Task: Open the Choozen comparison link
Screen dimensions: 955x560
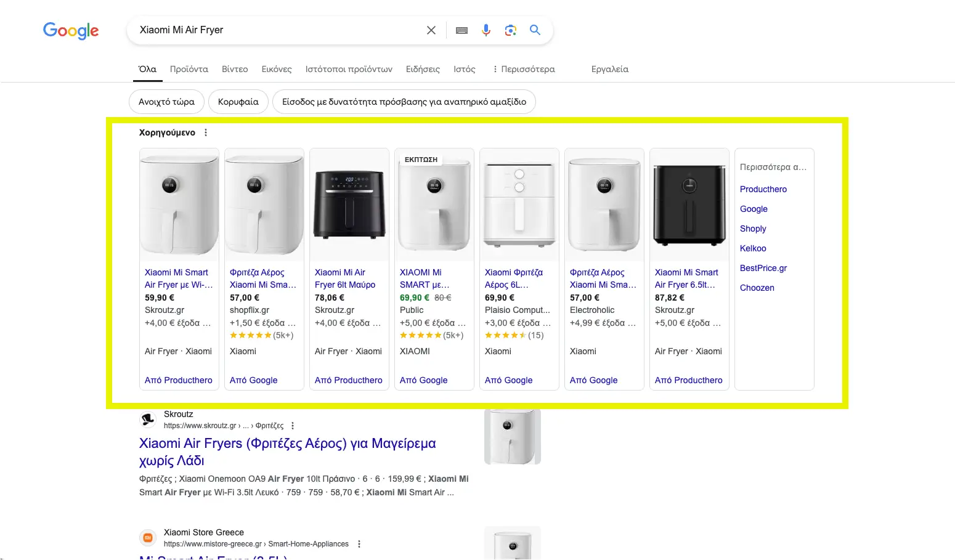Action: (x=757, y=288)
